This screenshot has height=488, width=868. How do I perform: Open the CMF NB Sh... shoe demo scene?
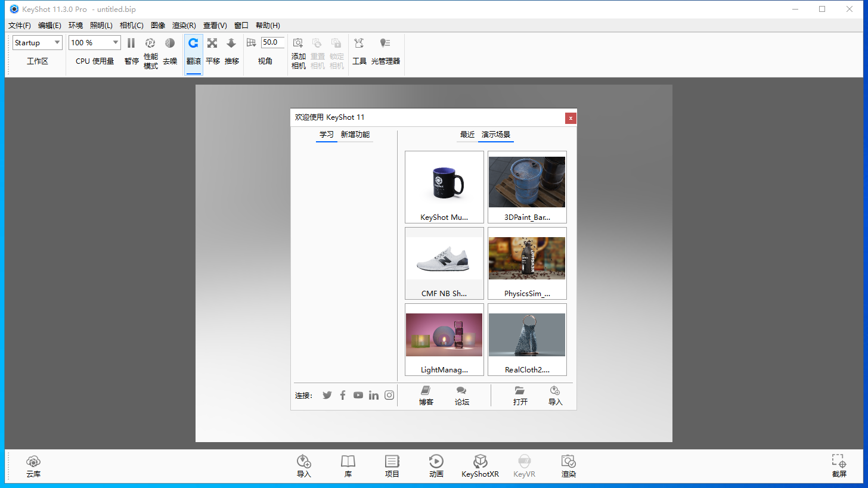[x=444, y=263]
